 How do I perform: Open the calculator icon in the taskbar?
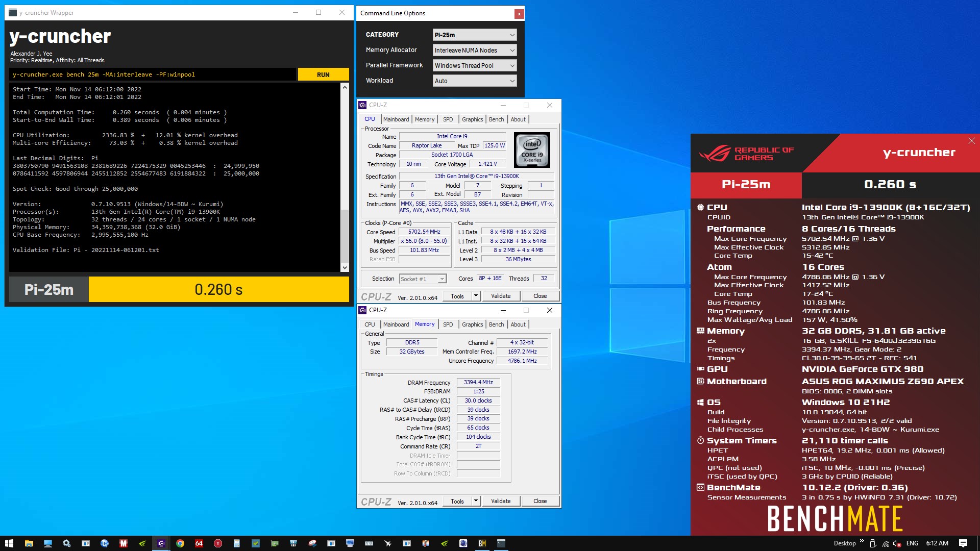click(x=237, y=543)
